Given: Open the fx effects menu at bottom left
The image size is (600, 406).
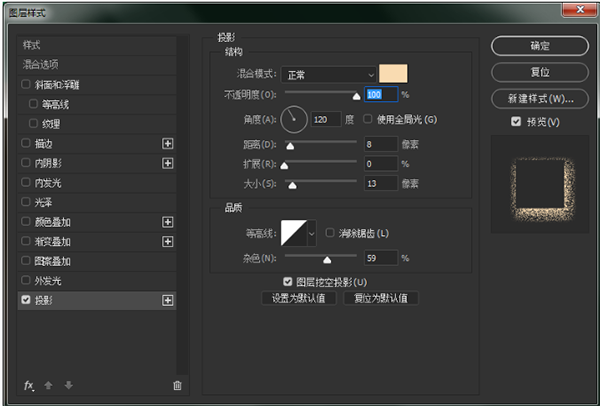Looking at the screenshot, I should pyautogui.click(x=29, y=385).
